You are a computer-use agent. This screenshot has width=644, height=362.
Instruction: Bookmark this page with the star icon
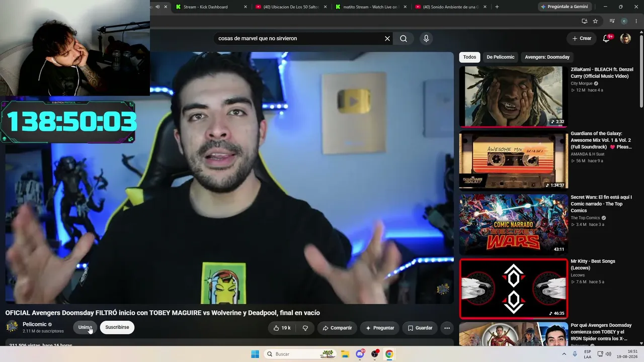(x=595, y=21)
